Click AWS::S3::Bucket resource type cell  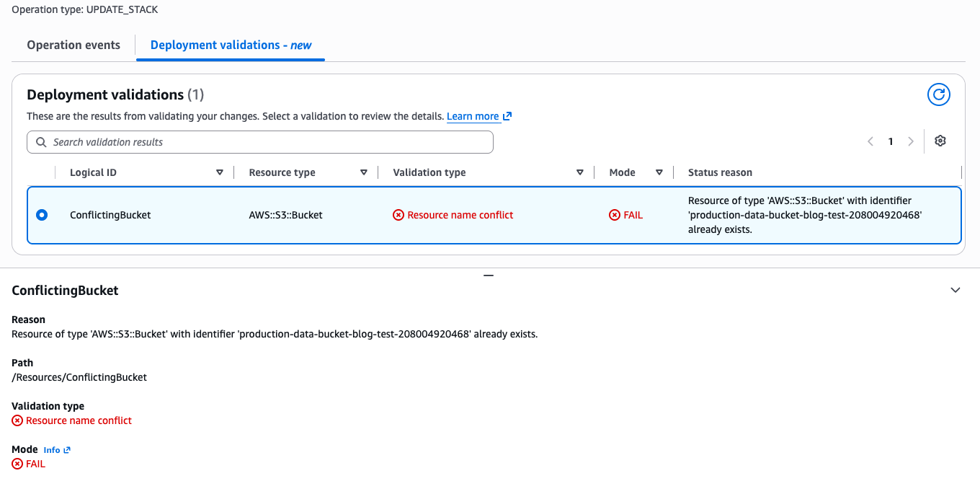(x=286, y=215)
